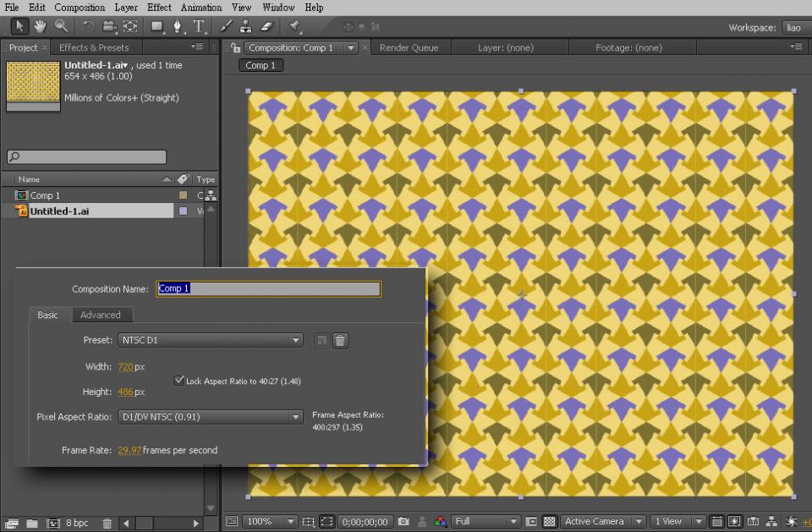This screenshot has height=532, width=812.
Task: Select the Zoom magnifier tool
Action: 61,26
